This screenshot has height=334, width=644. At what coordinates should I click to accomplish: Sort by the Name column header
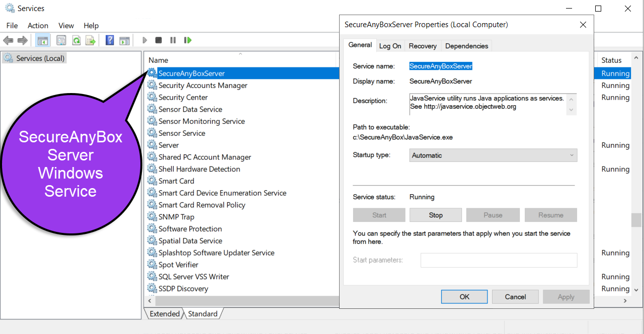240,60
